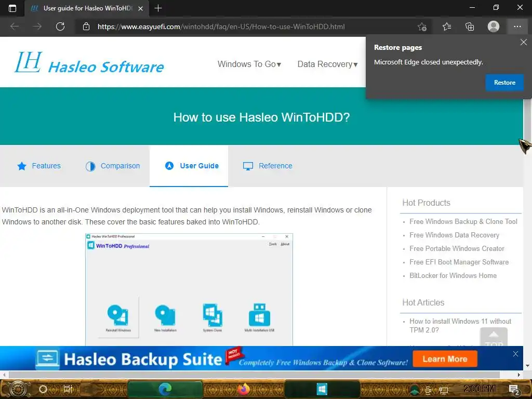Click the 2:00 PM taskbar clock
532x399 pixels.
tap(480, 389)
